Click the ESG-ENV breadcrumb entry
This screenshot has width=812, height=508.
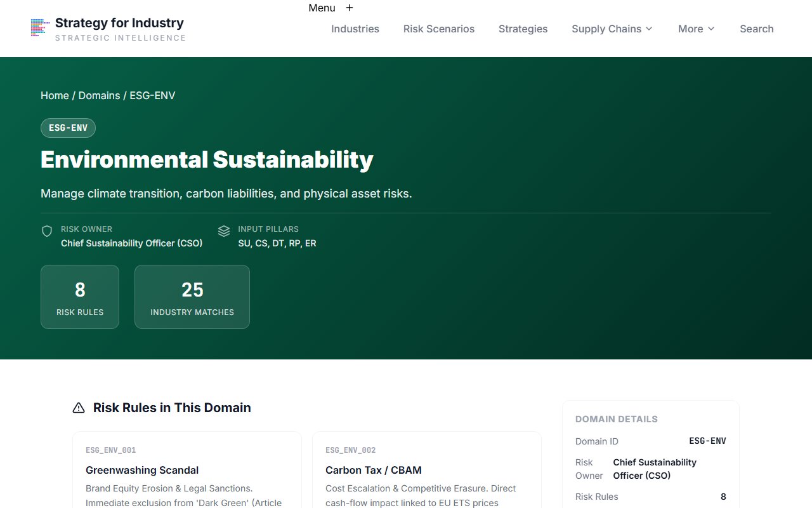click(152, 95)
